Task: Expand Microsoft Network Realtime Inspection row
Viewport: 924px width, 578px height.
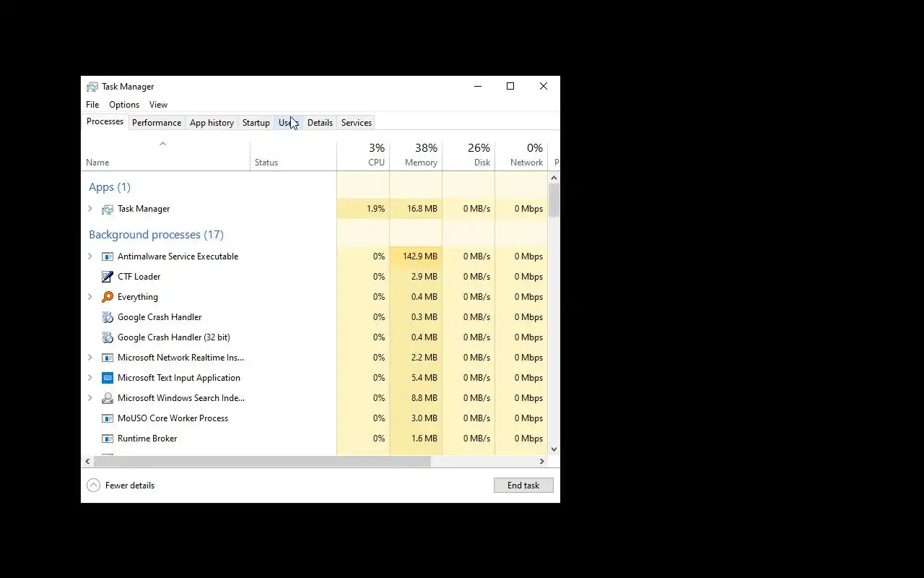Action: coord(90,358)
